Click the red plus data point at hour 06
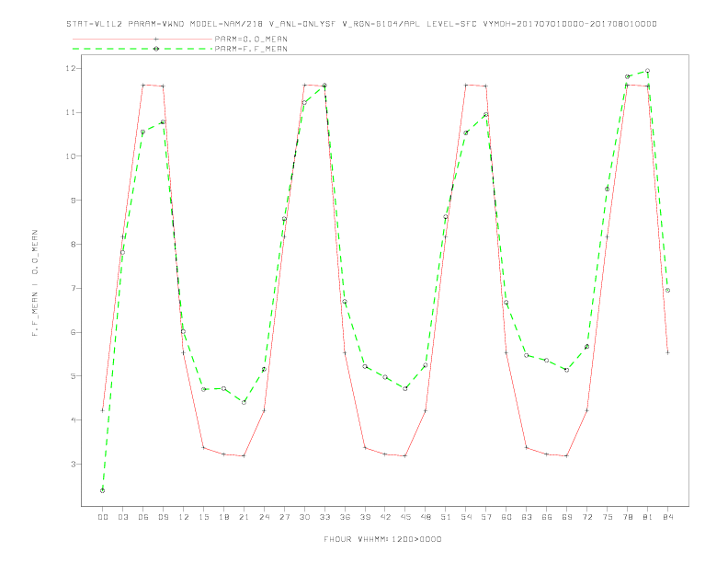 [x=143, y=85]
